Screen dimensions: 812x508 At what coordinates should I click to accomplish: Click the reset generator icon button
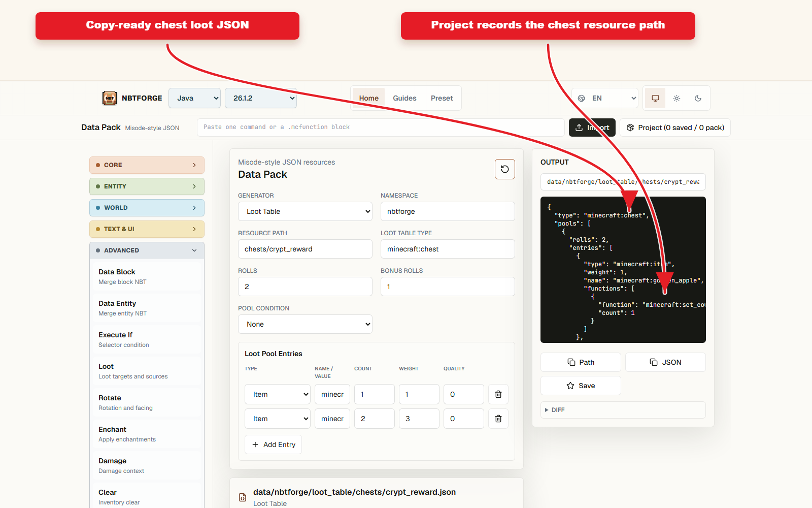click(504, 169)
